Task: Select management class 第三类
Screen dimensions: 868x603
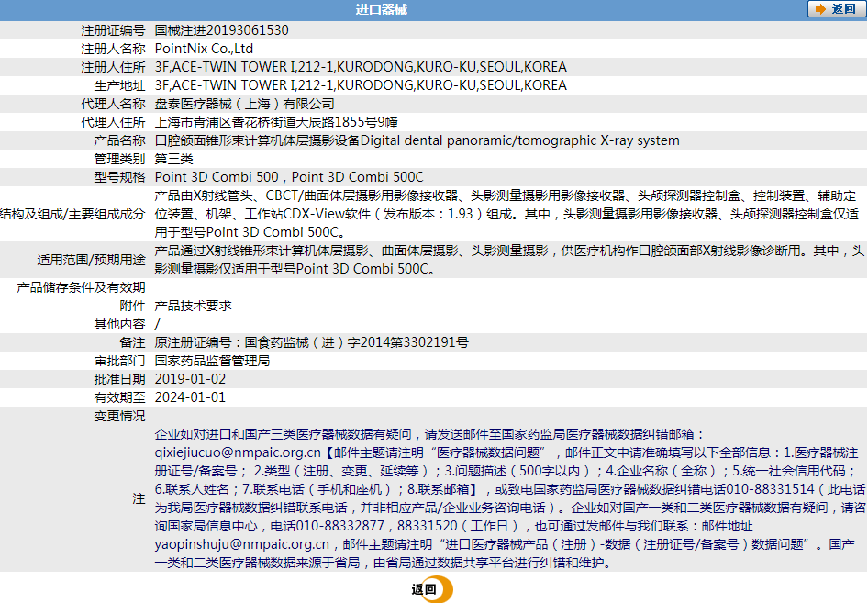Action: coord(173,159)
